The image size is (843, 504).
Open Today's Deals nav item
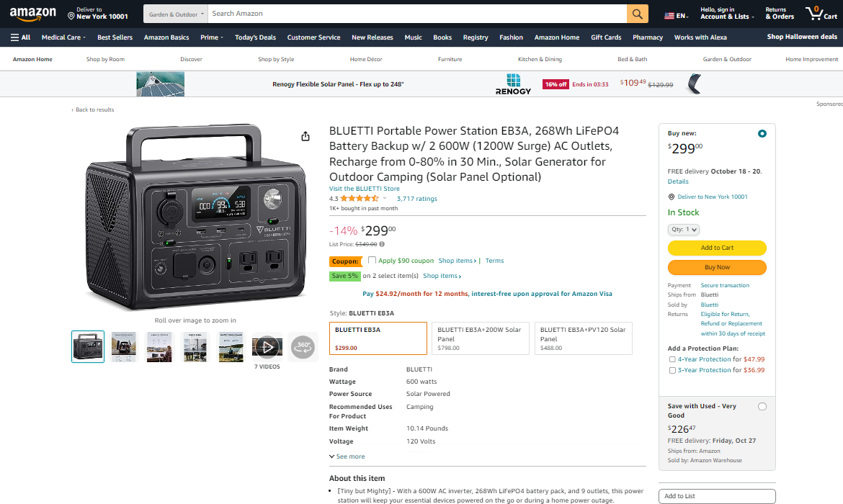[255, 37]
